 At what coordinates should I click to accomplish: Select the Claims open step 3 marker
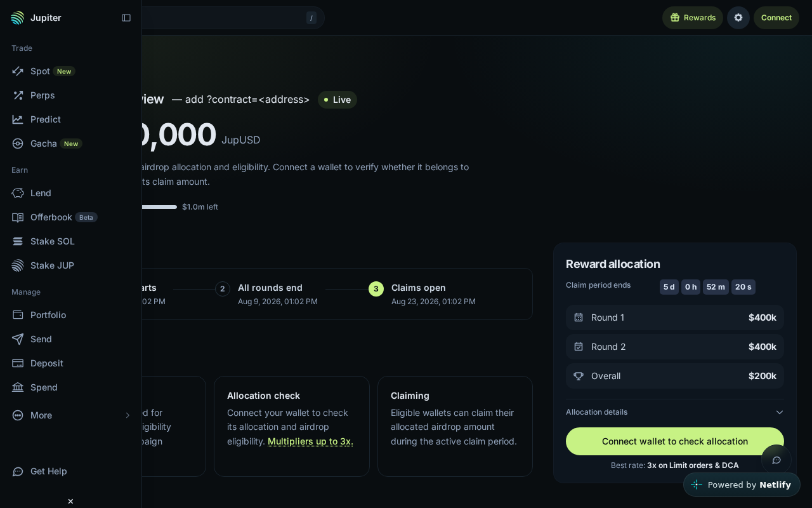(376, 289)
